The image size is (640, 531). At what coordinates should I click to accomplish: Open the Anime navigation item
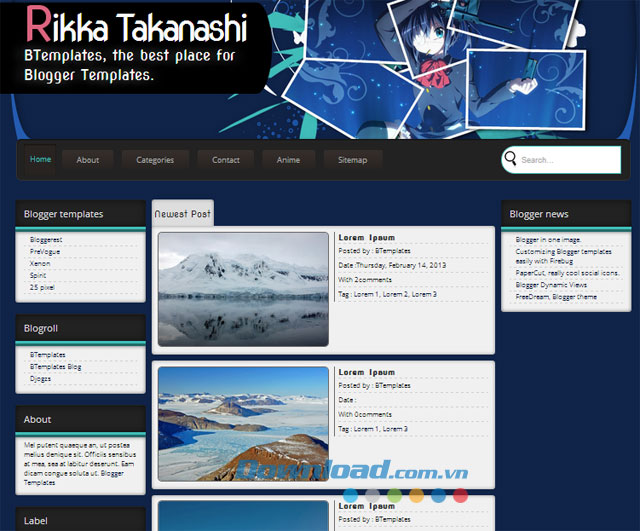pyautogui.click(x=288, y=160)
